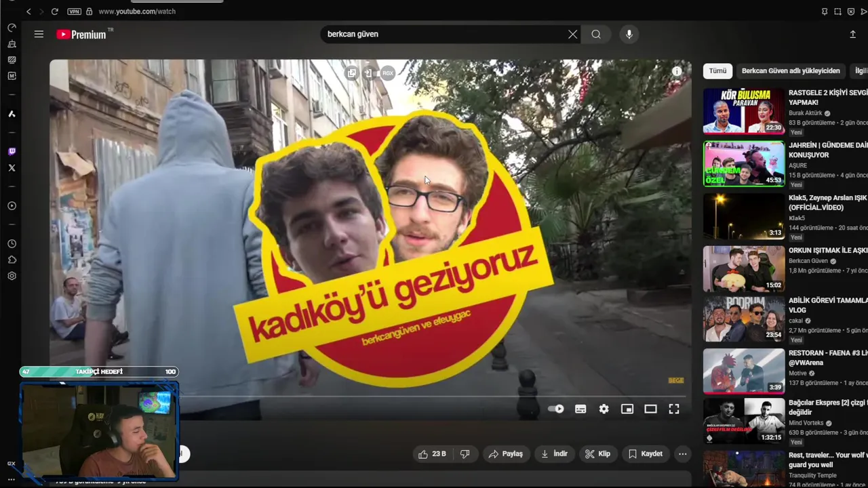This screenshot has height=488, width=868.
Task: Open the speed dial gauge sidebar icon
Action: pyautogui.click(x=12, y=28)
